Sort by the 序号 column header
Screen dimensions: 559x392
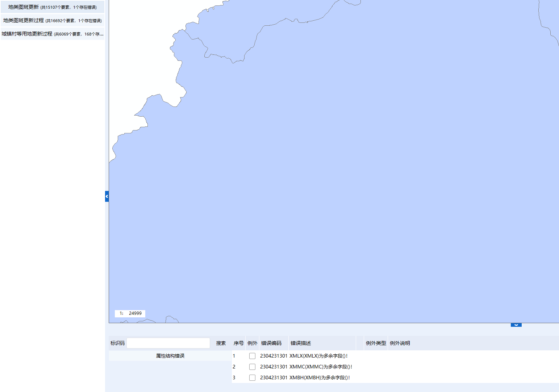point(238,343)
